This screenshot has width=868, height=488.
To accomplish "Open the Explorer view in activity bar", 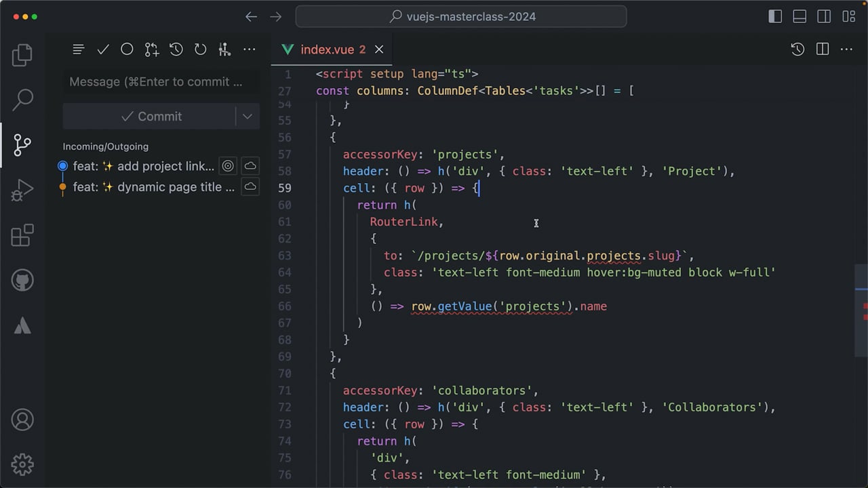I will click(22, 55).
